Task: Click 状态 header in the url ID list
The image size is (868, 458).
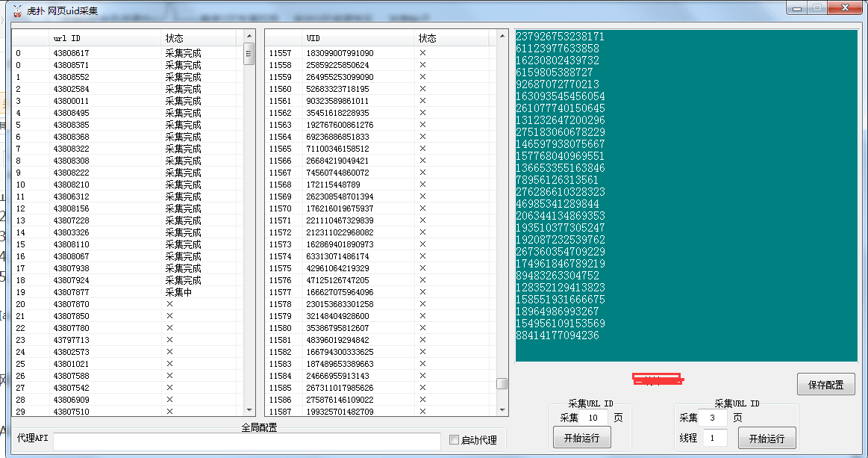Action: pos(199,38)
